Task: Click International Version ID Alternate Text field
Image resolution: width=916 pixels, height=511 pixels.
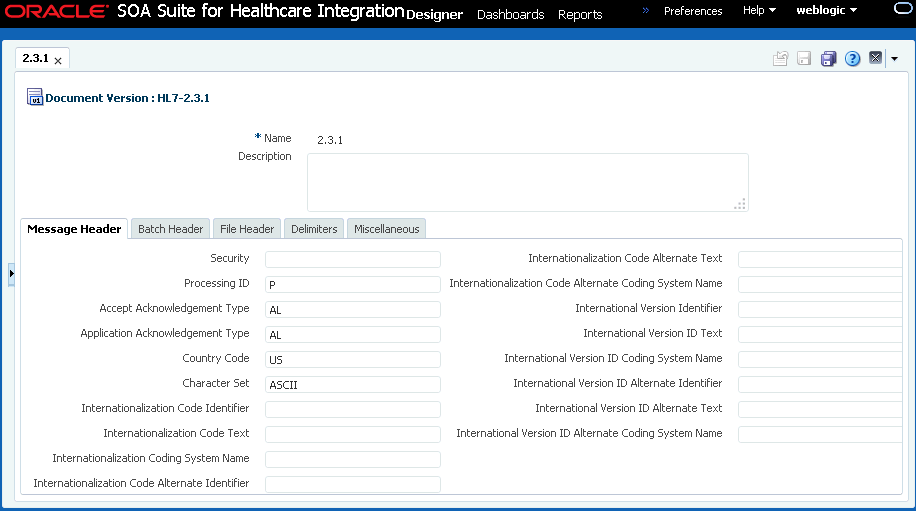Action: [x=820, y=409]
